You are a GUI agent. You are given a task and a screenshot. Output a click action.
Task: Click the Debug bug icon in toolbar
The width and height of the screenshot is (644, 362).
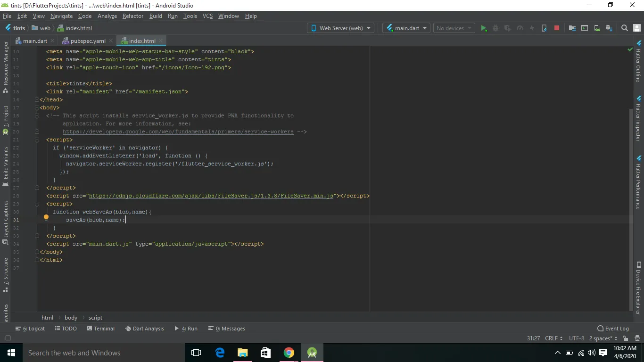pyautogui.click(x=495, y=28)
